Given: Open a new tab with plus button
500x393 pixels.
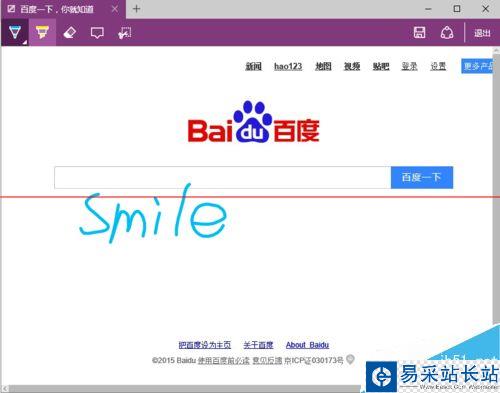Looking at the screenshot, I should (x=136, y=9).
